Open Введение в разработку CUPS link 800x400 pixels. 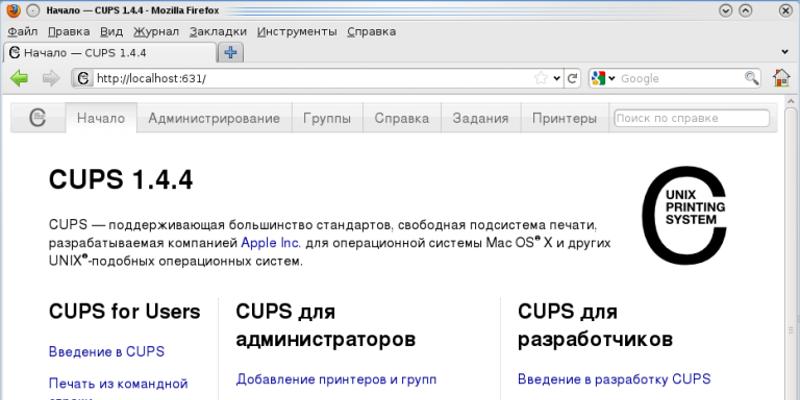point(614,379)
